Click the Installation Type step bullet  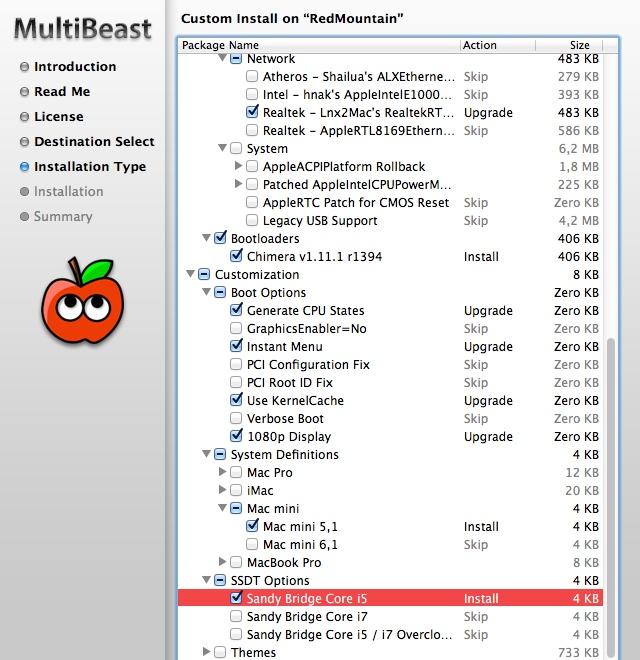tap(24, 167)
